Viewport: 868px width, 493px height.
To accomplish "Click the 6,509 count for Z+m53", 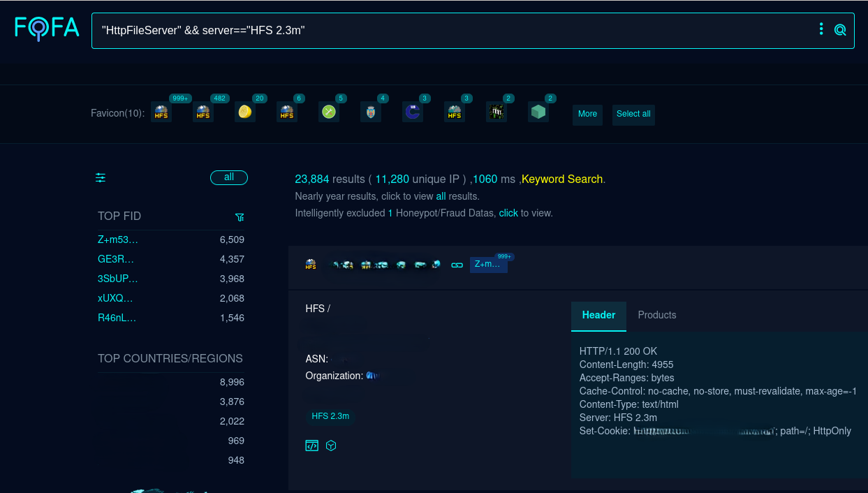I will (x=232, y=240).
